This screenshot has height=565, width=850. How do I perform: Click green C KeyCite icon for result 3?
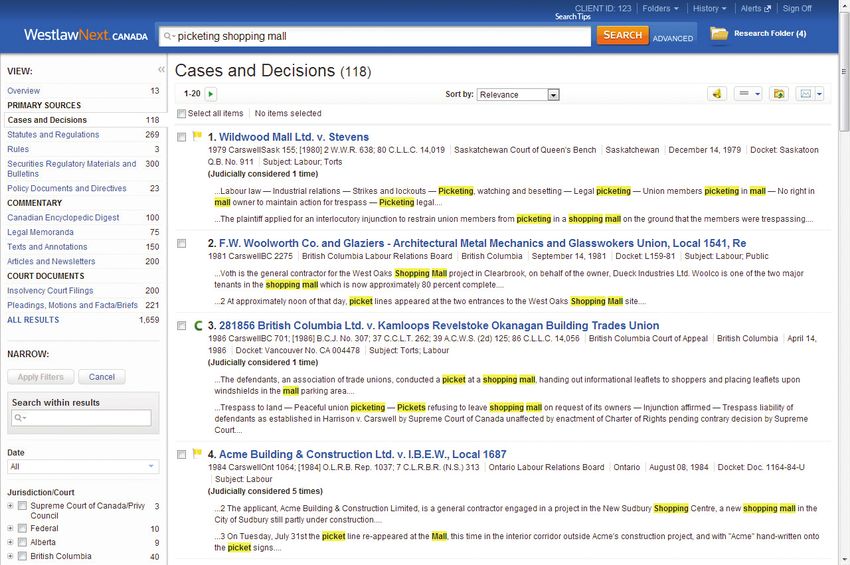[198, 325]
